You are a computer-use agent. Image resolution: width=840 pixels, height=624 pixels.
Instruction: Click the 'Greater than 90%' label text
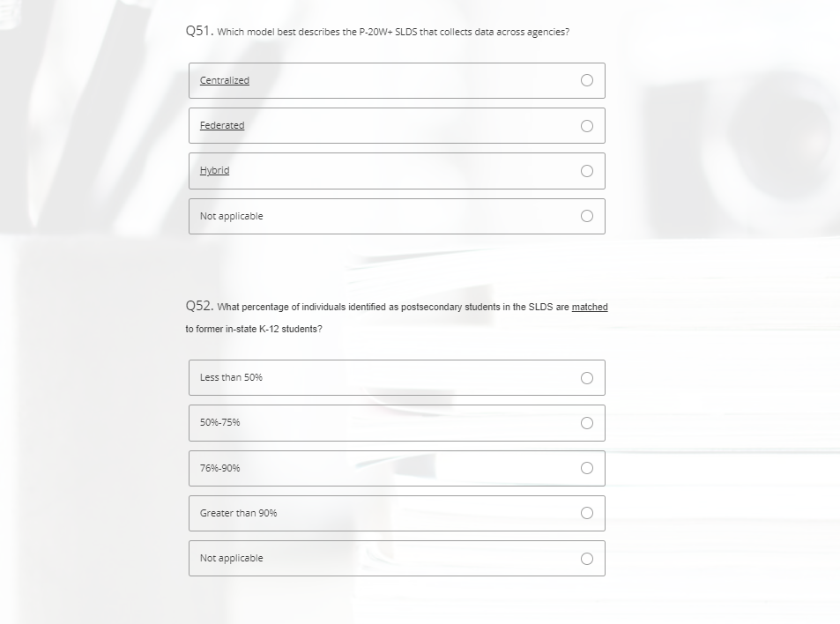tap(238, 513)
